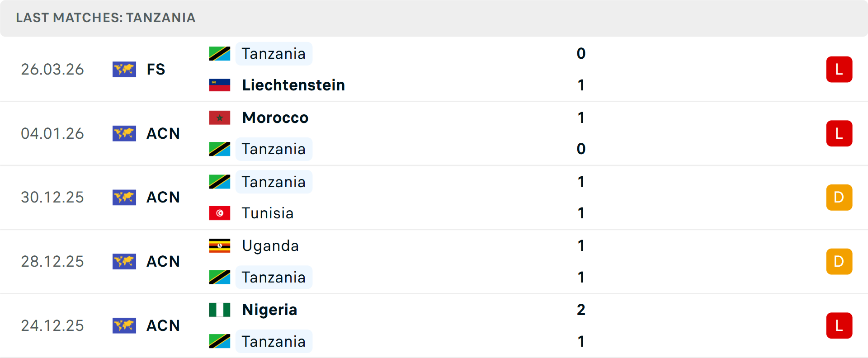Click the yellow D badge for the Tunisia match
The width and height of the screenshot is (868, 358).
pyautogui.click(x=839, y=197)
